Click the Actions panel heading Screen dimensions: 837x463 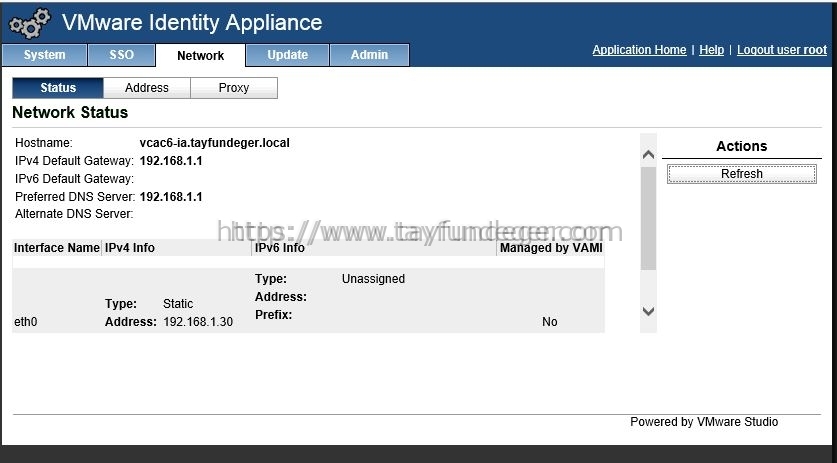coord(741,146)
